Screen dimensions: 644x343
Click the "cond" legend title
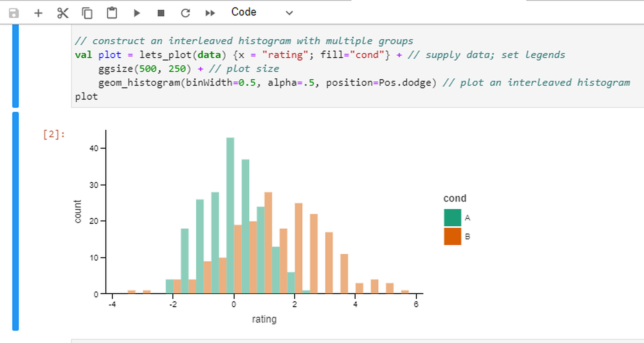click(455, 198)
